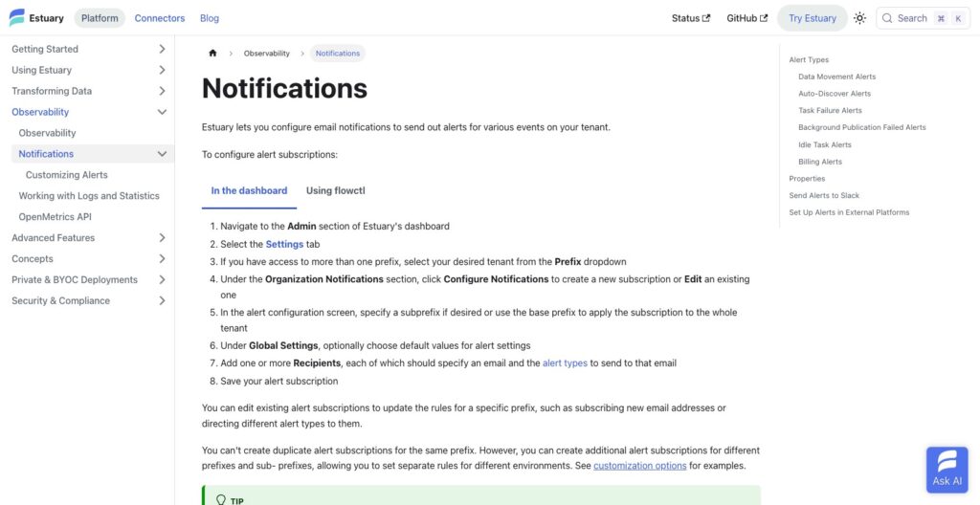Click the Estuary brand name text
Image resolution: width=980 pixels, height=505 pixels.
[46, 18]
